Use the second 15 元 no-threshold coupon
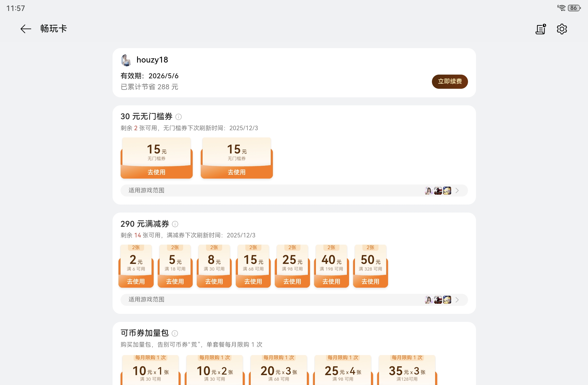This screenshot has width=588, height=385. click(237, 172)
